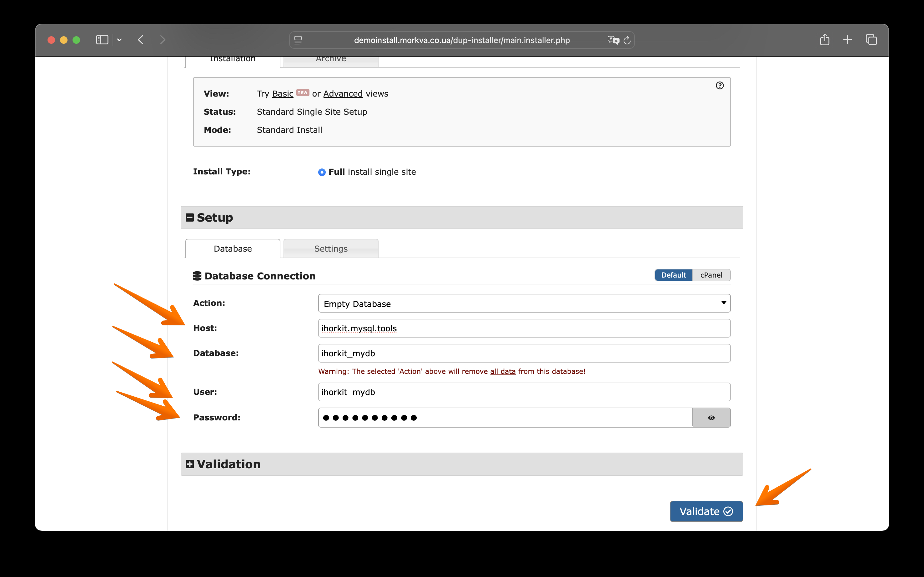Open the Action dropdown
Screen dimensions: 924x577
coord(524,304)
